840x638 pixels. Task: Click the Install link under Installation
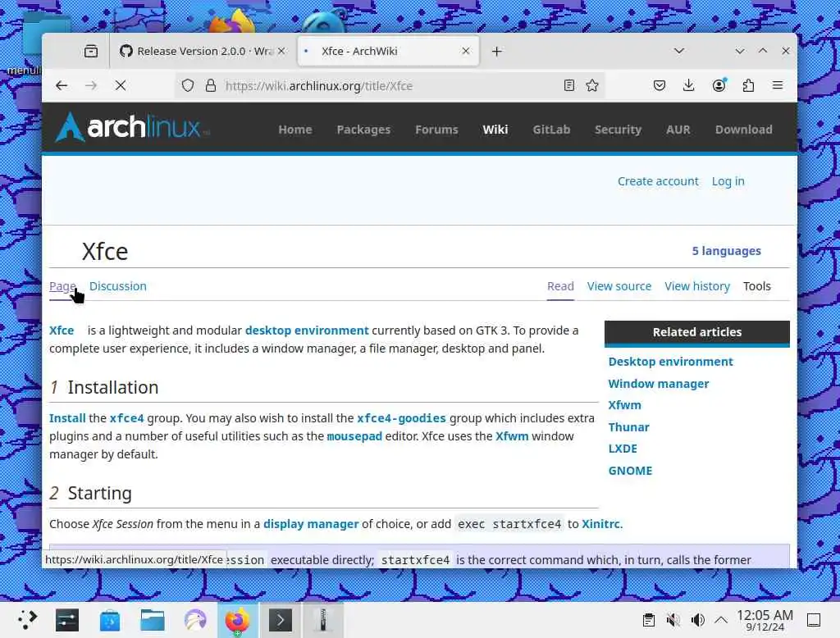(x=67, y=418)
